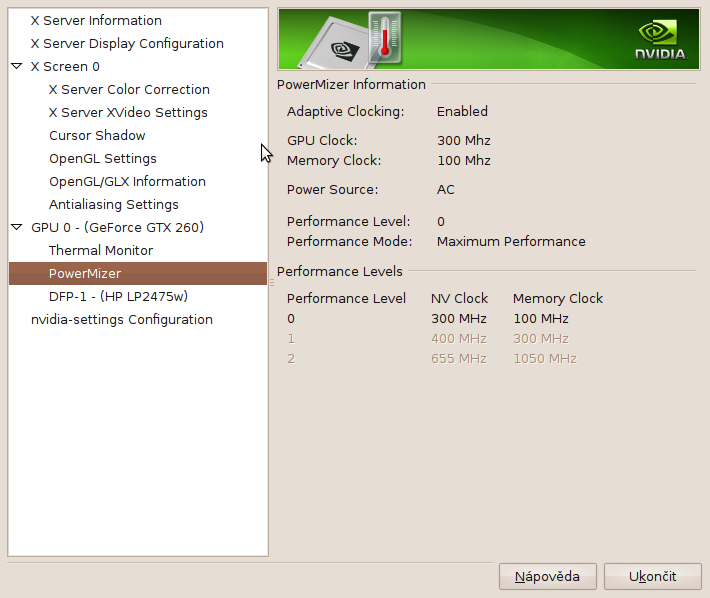Viewport: 710px width, 598px height.
Task: Collapse the X Screen 0 tree node
Action: tap(17, 66)
